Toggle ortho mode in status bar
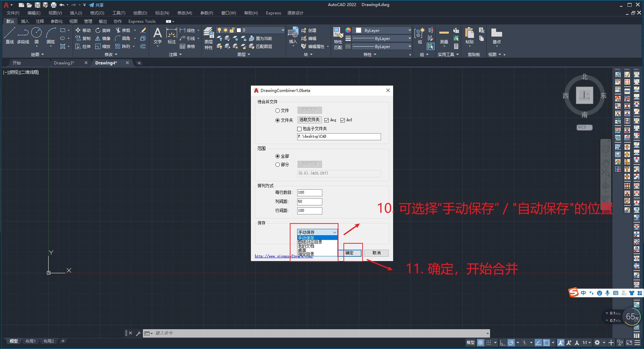644x349 pixels. (502, 343)
